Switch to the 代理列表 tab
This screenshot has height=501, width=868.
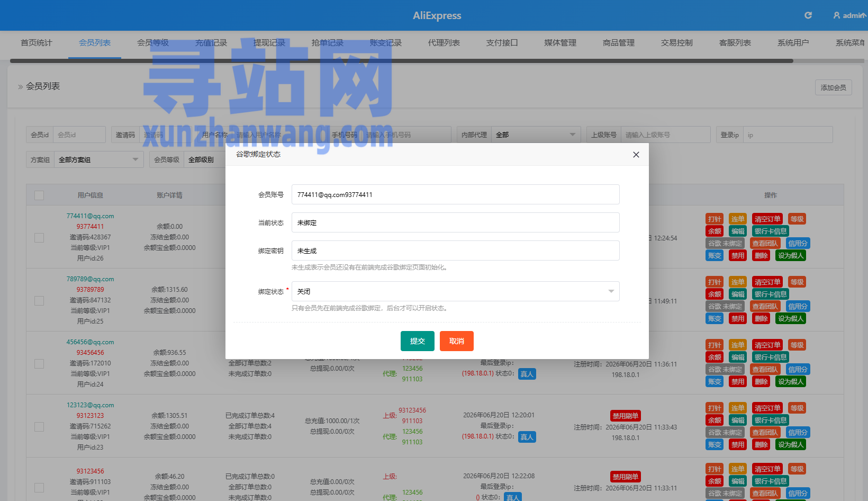pos(444,42)
